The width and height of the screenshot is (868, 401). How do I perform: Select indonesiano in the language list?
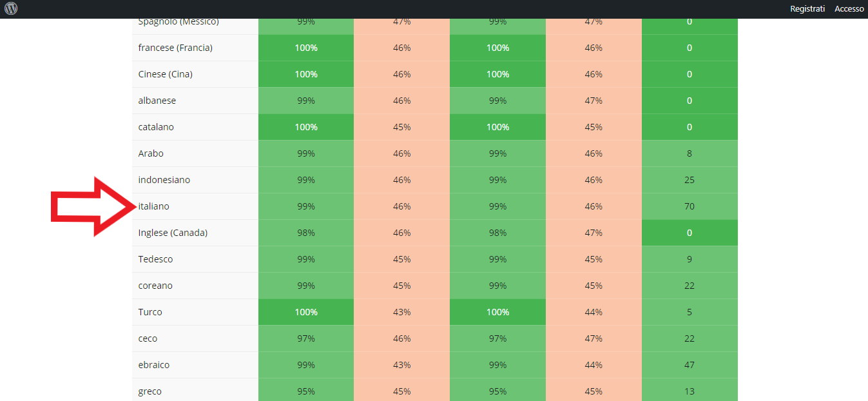pyautogui.click(x=164, y=180)
